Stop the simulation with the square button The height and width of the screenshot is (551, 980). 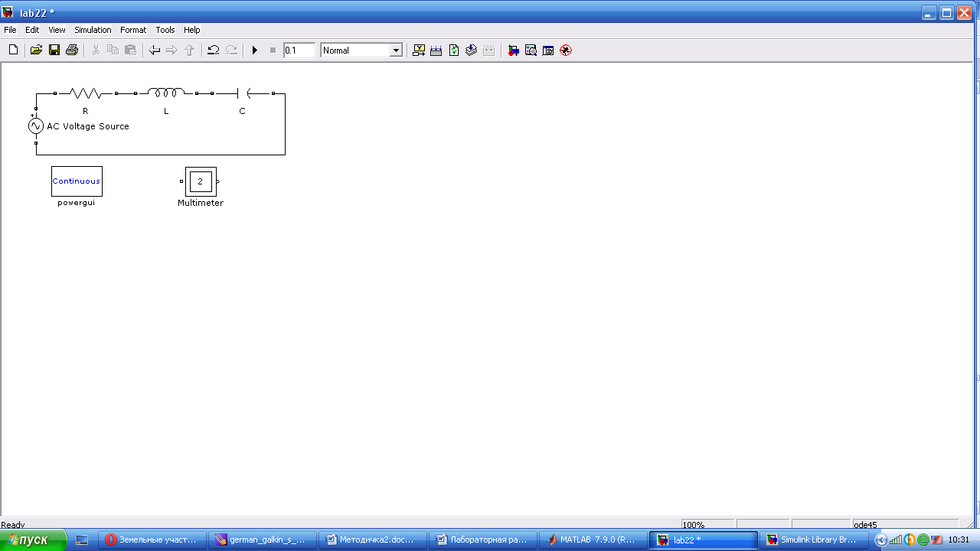[273, 51]
